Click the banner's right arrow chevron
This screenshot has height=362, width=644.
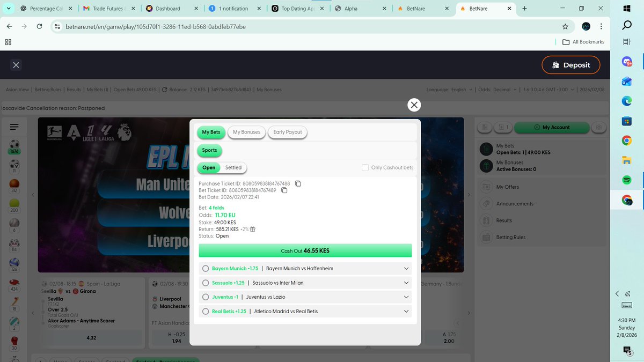(x=469, y=195)
